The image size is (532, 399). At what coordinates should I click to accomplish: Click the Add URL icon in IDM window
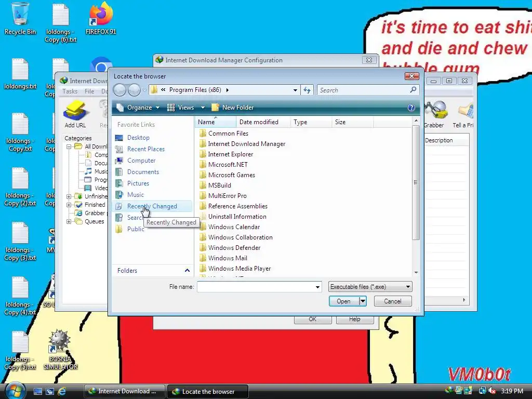[75, 114]
